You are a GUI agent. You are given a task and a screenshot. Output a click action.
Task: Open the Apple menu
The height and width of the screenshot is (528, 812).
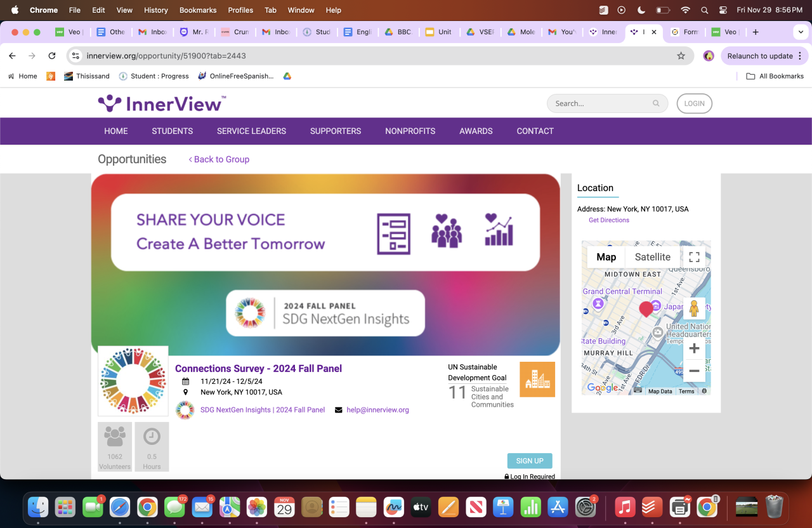coord(15,10)
